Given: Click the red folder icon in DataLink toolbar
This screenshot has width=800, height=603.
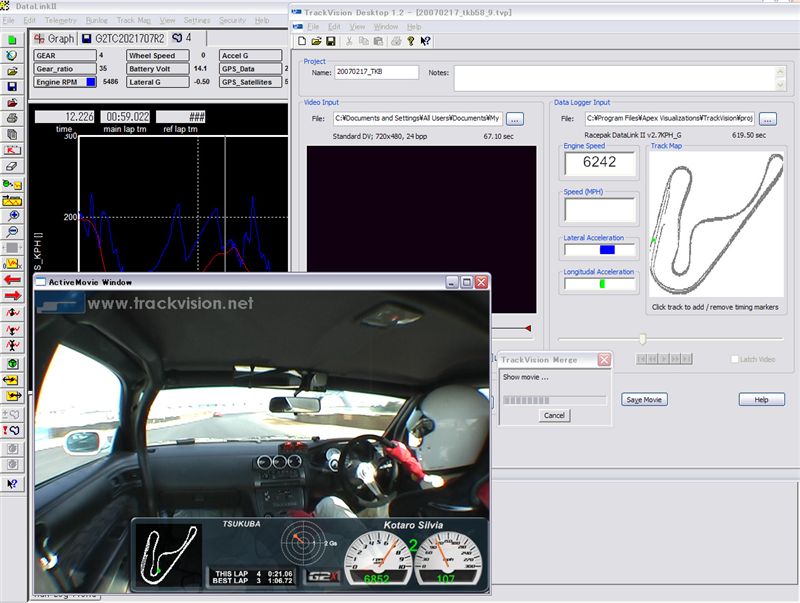Looking at the screenshot, I should coord(12,103).
